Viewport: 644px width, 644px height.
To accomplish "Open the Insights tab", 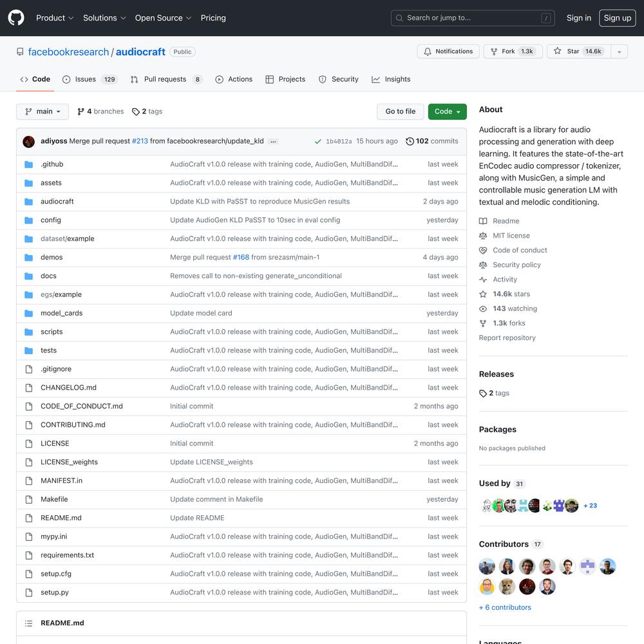I will (391, 79).
